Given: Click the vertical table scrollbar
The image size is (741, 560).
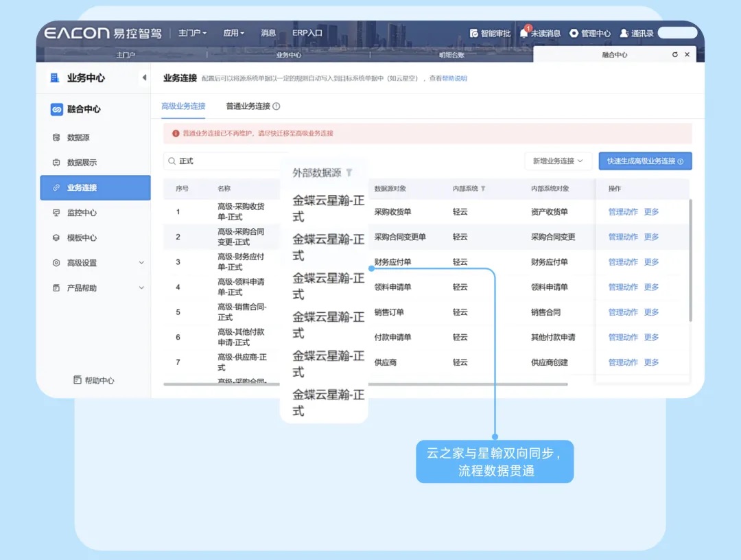Looking at the screenshot, I should point(690,261).
